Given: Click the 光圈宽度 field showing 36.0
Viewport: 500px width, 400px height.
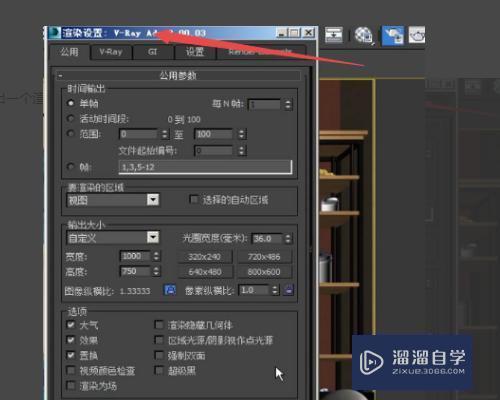Looking at the screenshot, I should click(x=267, y=239).
